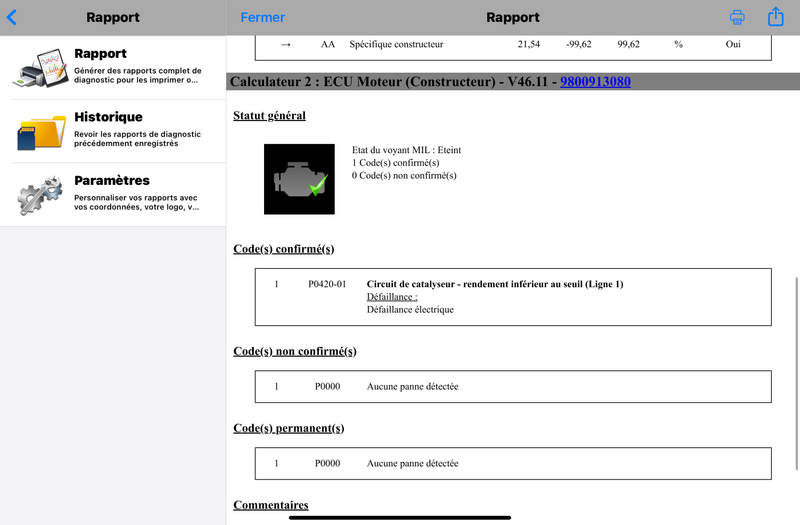
Task: Click the 'Oui' cell in AA row
Action: pyautogui.click(x=733, y=44)
